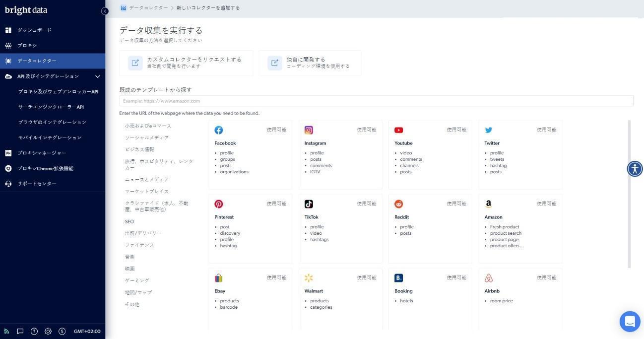The height and width of the screenshot is (339, 644).
Task: Click the data collector bug icon
Action: 8,61
